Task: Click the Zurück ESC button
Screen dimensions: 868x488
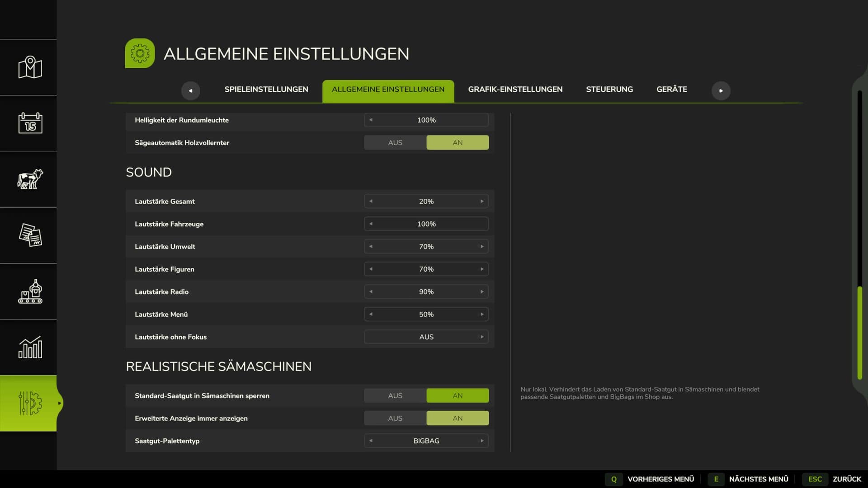Action: (834, 479)
